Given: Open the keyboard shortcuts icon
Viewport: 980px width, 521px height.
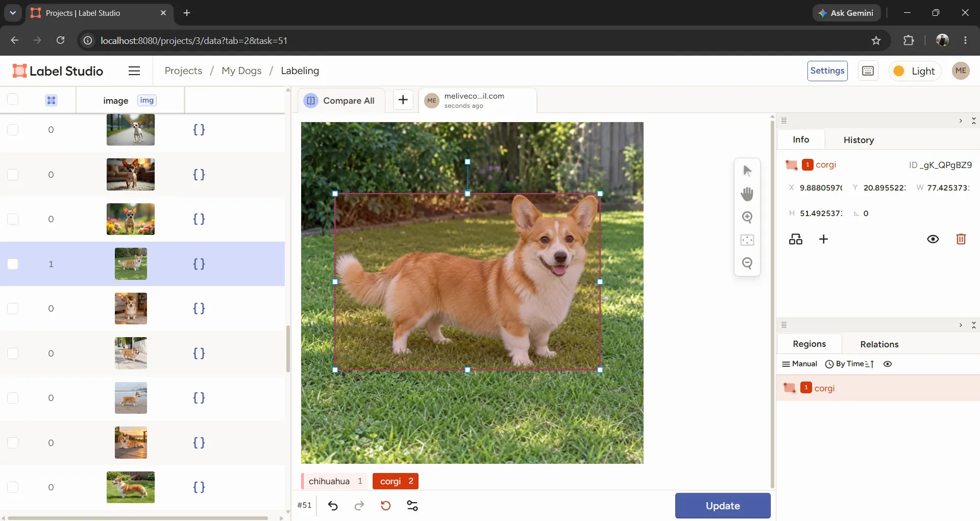Looking at the screenshot, I should 868,71.
